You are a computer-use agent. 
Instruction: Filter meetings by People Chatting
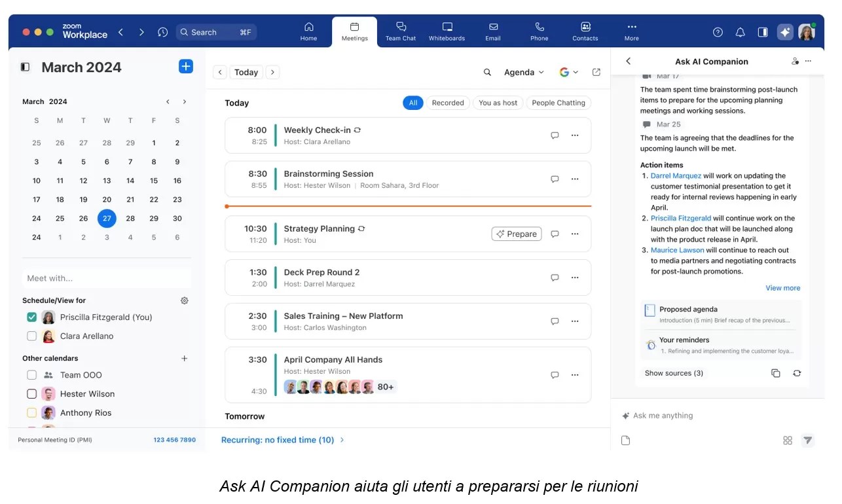pyautogui.click(x=558, y=103)
